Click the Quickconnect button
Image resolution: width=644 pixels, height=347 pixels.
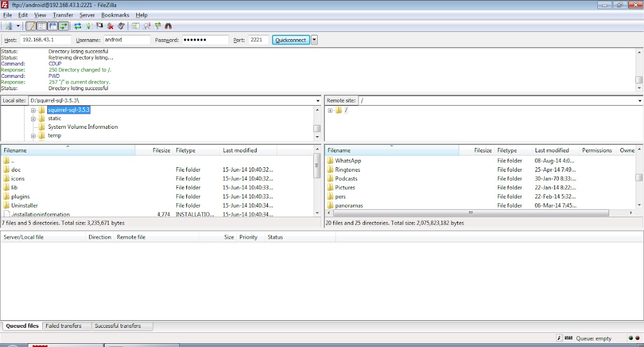291,40
